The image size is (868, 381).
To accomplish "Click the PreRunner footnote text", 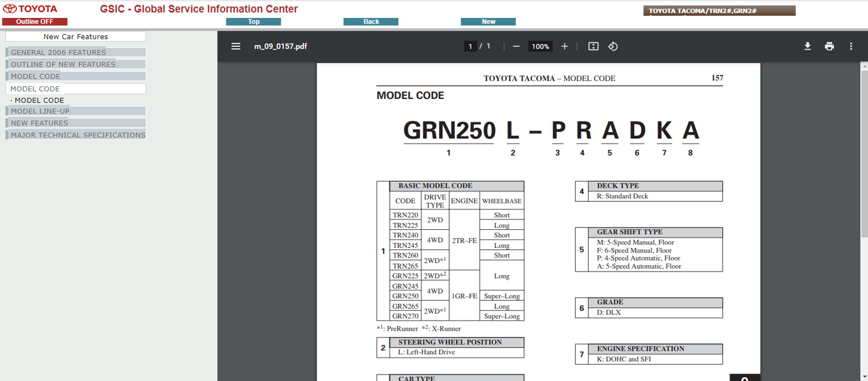I will (397, 329).
